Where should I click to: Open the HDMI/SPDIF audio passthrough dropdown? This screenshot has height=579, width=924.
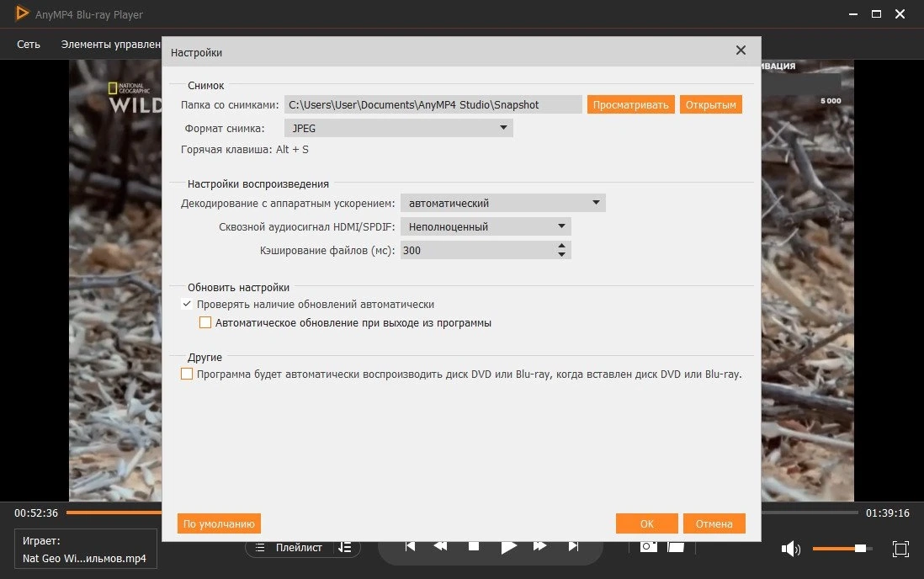pyautogui.click(x=486, y=226)
